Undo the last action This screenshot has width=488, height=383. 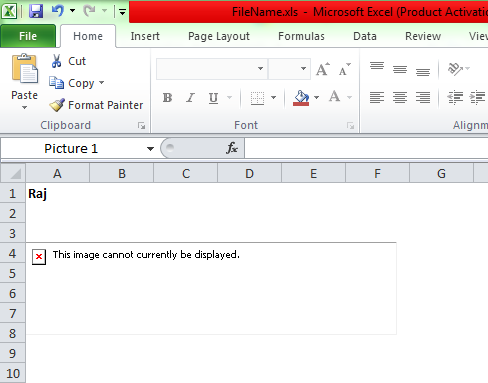(x=58, y=11)
